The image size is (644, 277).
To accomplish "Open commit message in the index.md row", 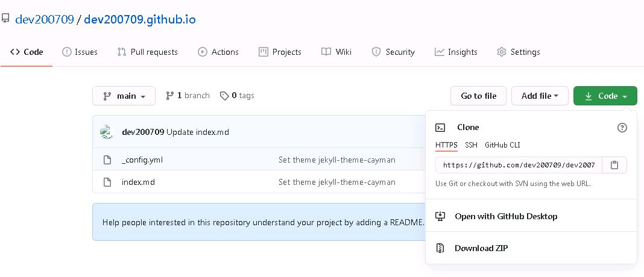I will coord(337,182).
